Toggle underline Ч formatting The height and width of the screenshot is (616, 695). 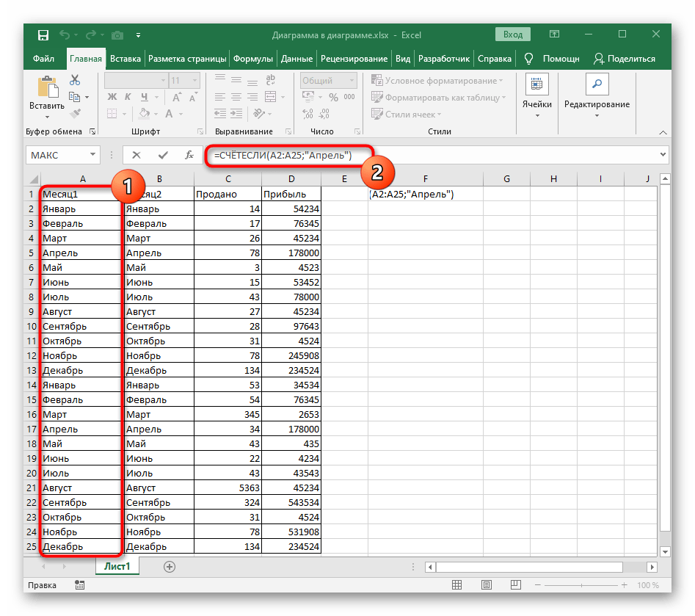[144, 97]
